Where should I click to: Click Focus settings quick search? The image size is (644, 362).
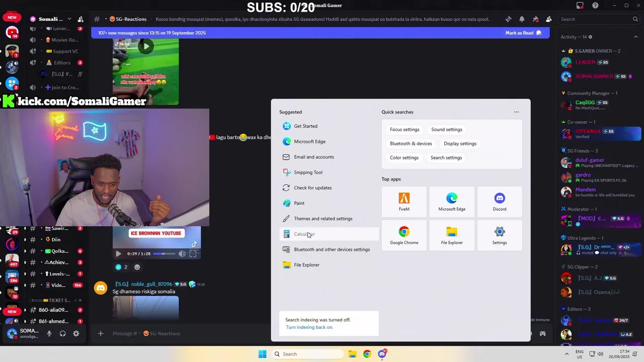[405, 130]
